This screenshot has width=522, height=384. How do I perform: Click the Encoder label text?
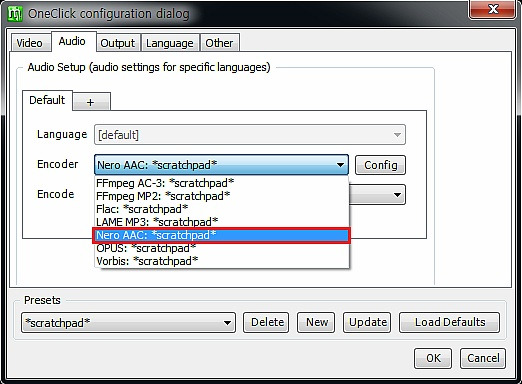click(58, 164)
